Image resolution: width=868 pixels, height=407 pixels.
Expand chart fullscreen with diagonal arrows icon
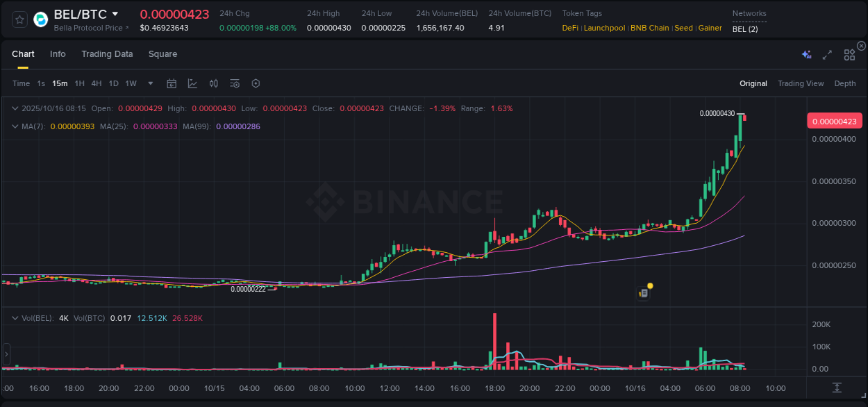point(827,54)
